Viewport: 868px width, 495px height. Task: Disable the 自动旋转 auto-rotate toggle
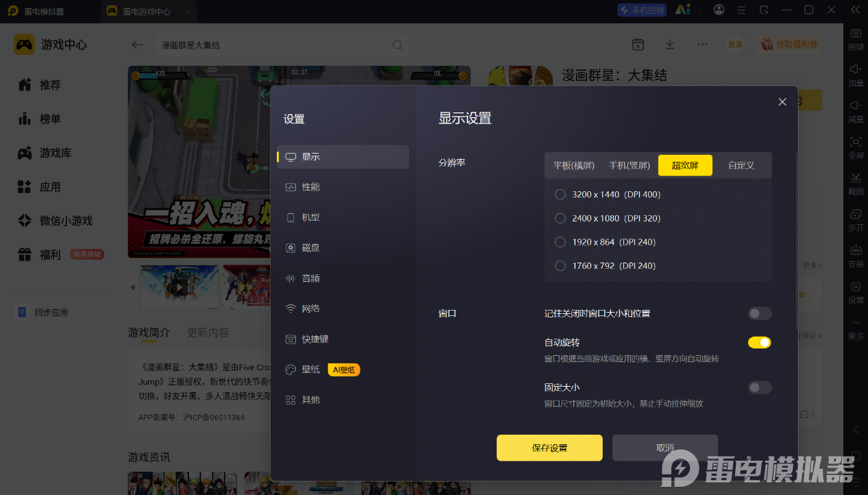(760, 342)
